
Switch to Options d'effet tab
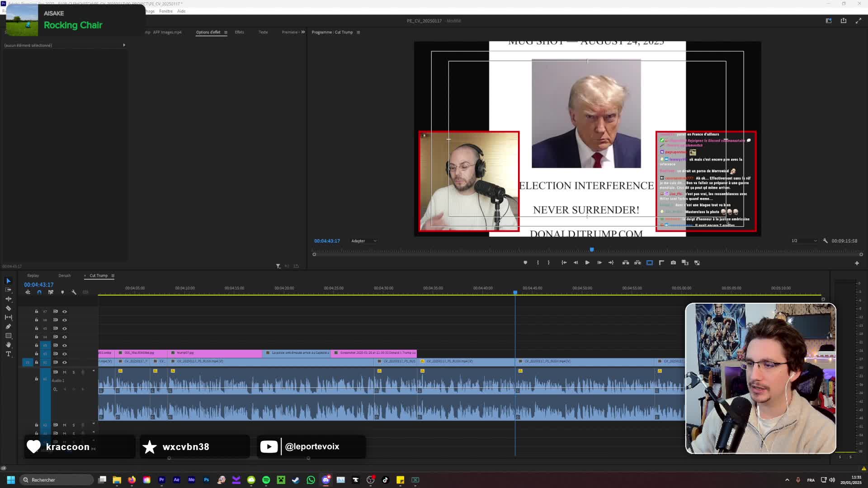click(208, 32)
